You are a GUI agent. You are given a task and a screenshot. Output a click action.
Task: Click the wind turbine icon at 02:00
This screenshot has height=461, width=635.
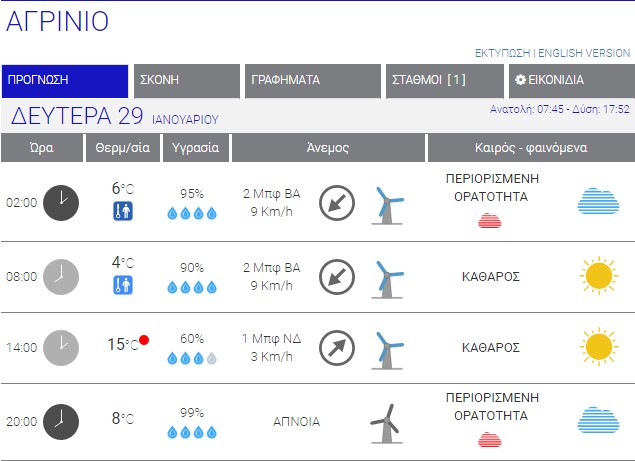tap(388, 203)
